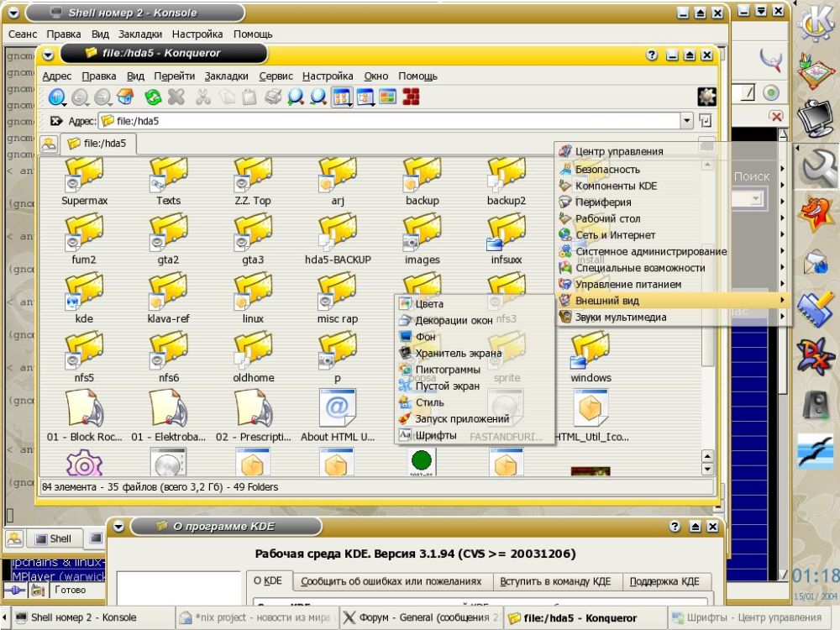This screenshot has height=630, width=840.
Task: Open the 01 - Block Roc... audio file
Action: [84, 416]
